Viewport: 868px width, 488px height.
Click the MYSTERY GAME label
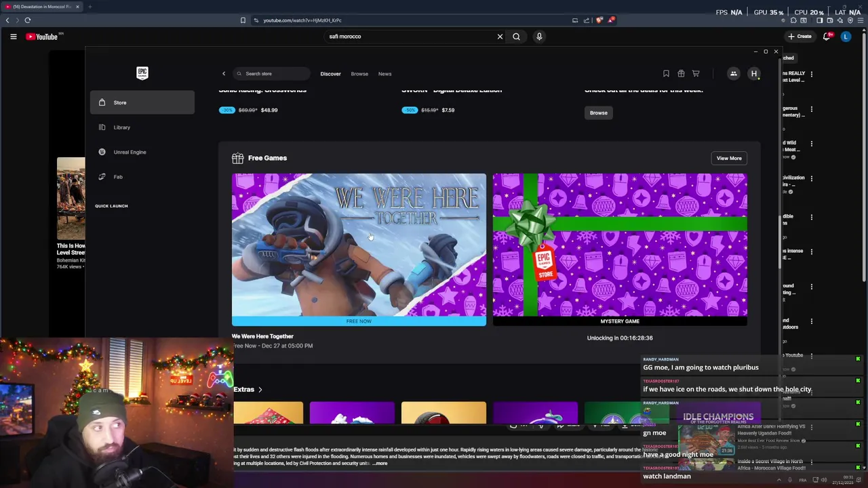620,321
